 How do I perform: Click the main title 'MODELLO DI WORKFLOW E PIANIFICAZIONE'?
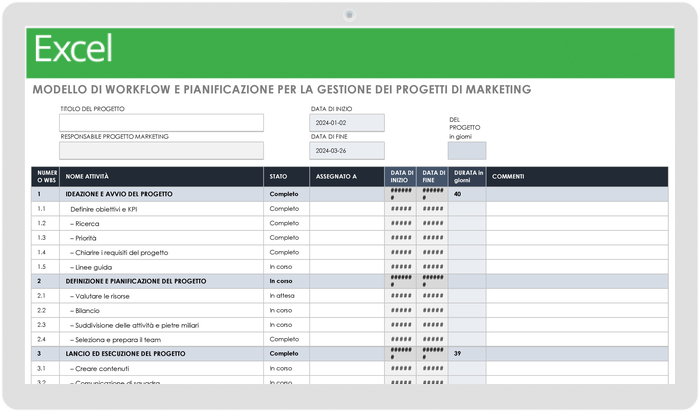(x=282, y=89)
